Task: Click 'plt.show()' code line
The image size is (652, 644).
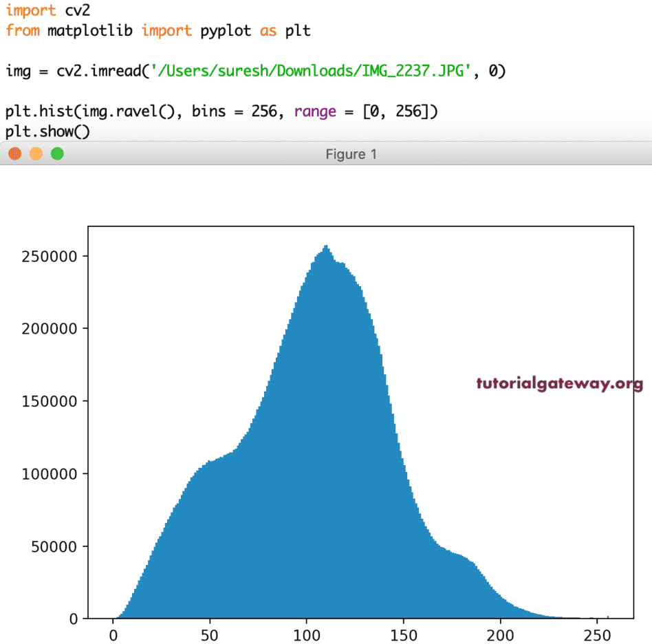Action: tap(47, 131)
